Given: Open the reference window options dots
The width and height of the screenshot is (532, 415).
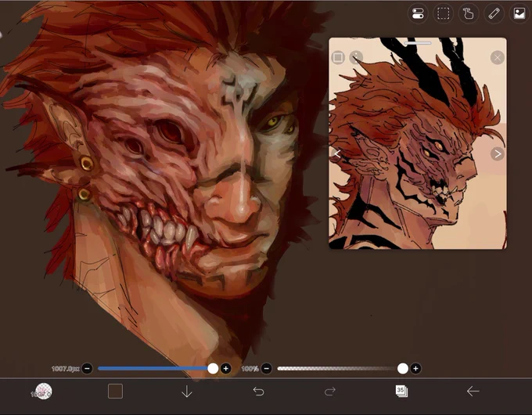Looking at the screenshot, I should coord(356,57).
